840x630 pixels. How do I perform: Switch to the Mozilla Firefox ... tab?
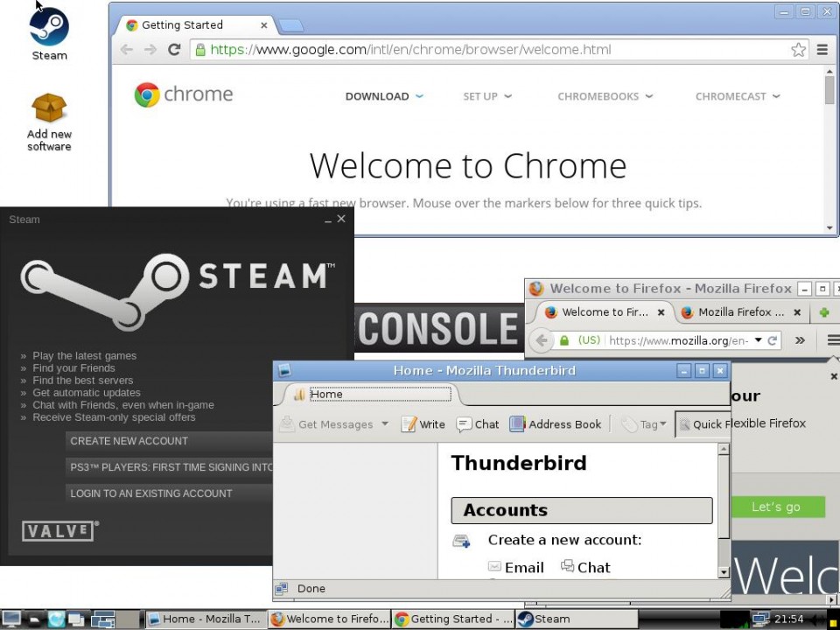739,312
